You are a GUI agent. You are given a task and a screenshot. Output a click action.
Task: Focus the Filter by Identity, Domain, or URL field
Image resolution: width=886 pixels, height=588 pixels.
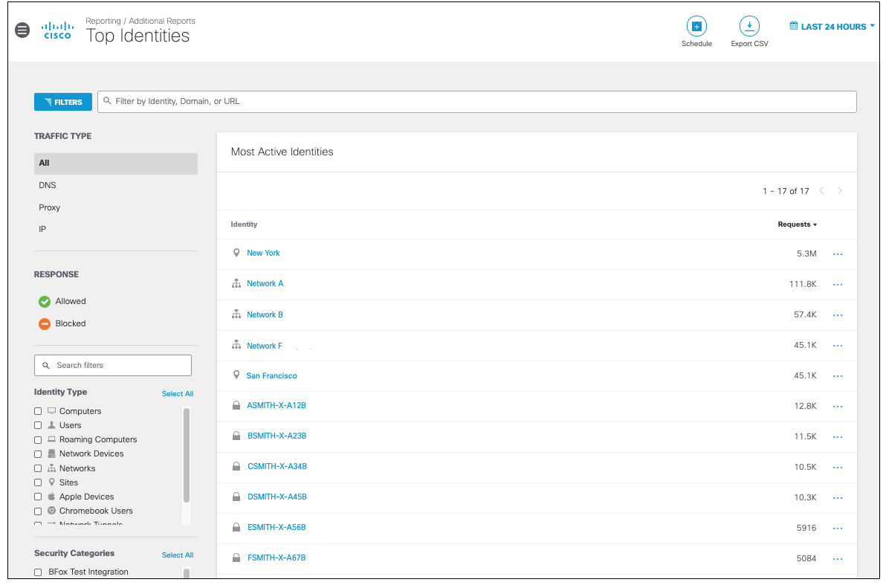[x=477, y=102]
